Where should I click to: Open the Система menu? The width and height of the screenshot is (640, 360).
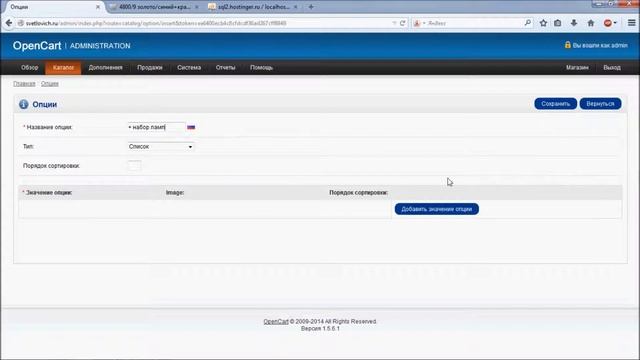(x=189, y=67)
